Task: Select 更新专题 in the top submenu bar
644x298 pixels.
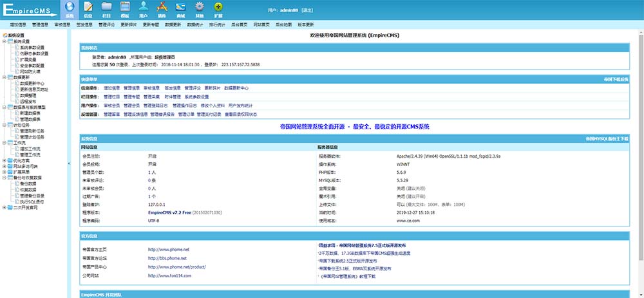Action: (x=151, y=24)
